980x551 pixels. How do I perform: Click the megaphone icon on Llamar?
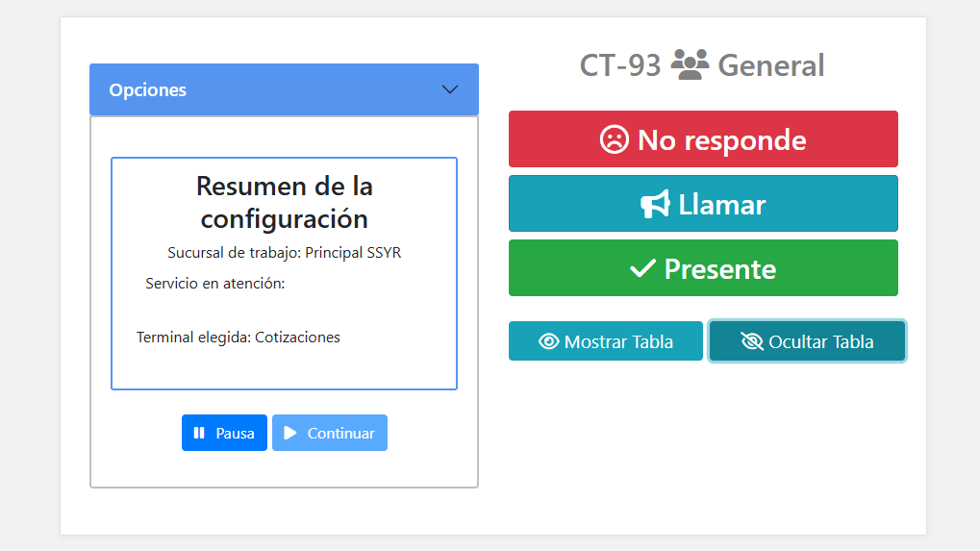pyautogui.click(x=655, y=204)
